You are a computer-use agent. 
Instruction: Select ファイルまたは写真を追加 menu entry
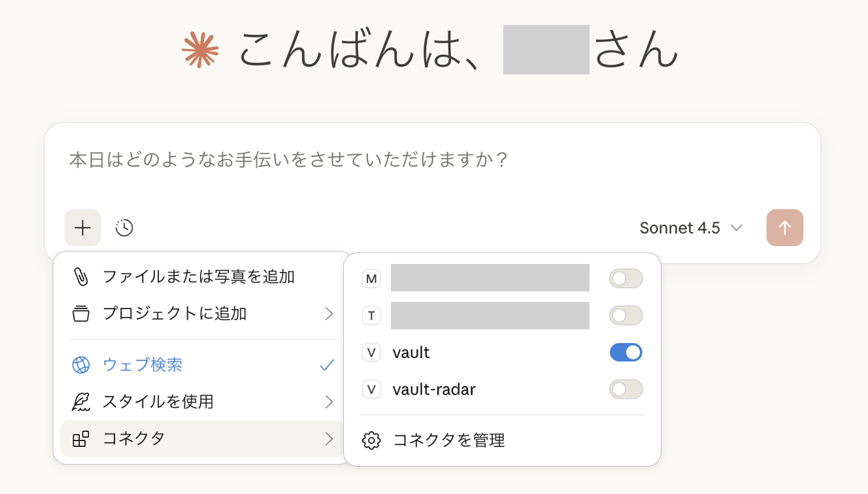pyautogui.click(x=198, y=276)
